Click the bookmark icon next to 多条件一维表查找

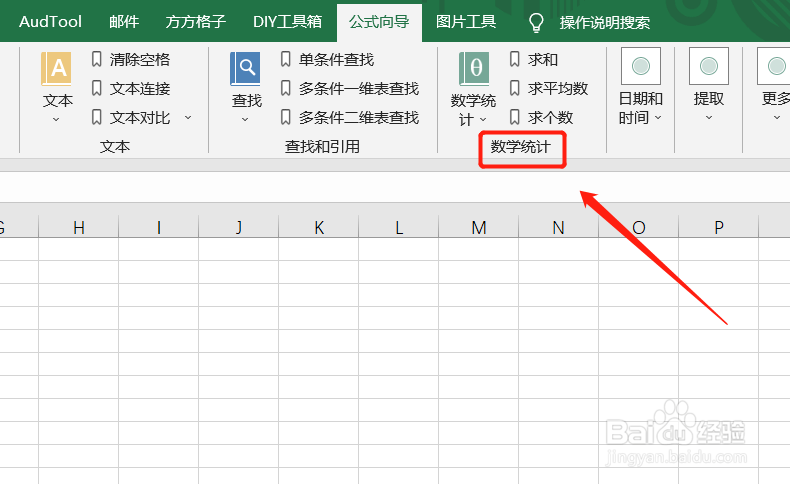point(286,89)
